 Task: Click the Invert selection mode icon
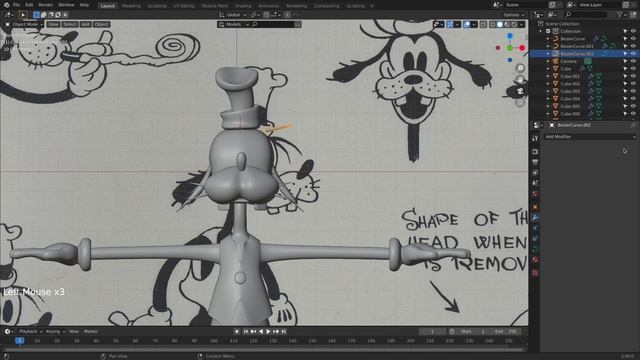pos(58,15)
